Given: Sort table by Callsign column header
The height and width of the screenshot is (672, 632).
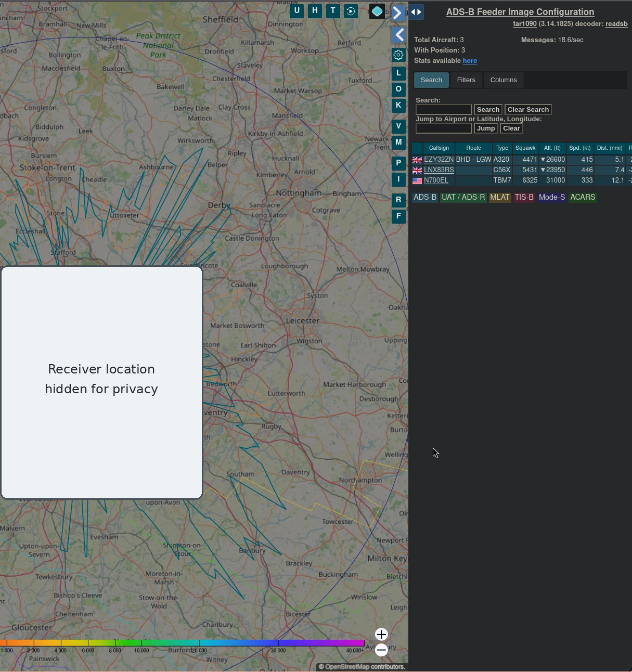Looking at the screenshot, I should pyautogui.click(x=439, y=148).
